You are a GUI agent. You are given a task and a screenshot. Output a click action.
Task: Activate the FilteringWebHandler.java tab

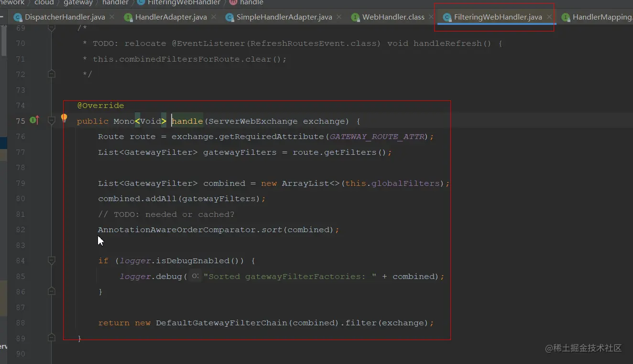(x=498, y=17)
